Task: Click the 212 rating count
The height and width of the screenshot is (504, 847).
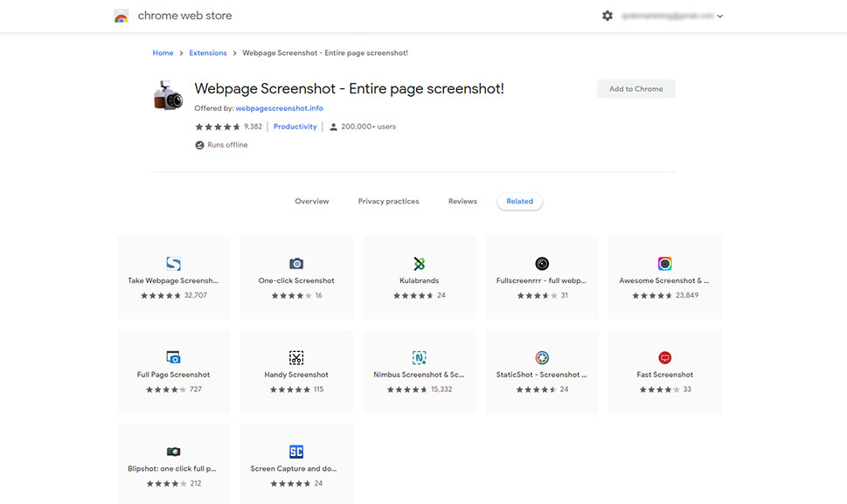Action: pos(196,484)
